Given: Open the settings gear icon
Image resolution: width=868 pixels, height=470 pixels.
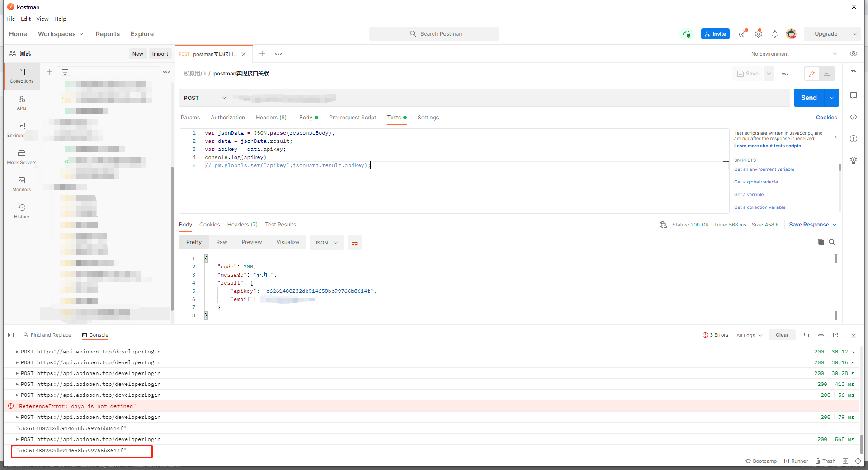Looking at the screenshot, I should (759, 34).
